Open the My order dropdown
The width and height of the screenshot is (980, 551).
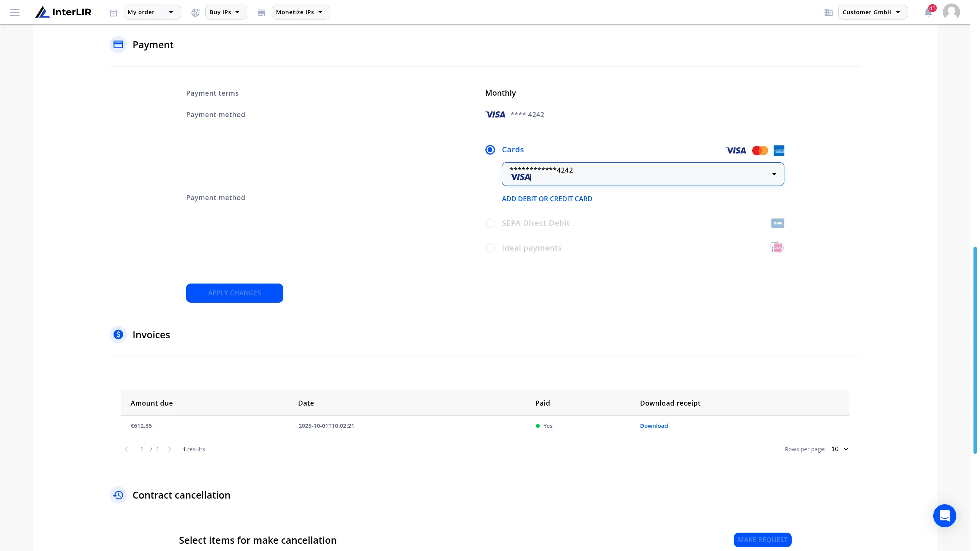click(152, 12)
